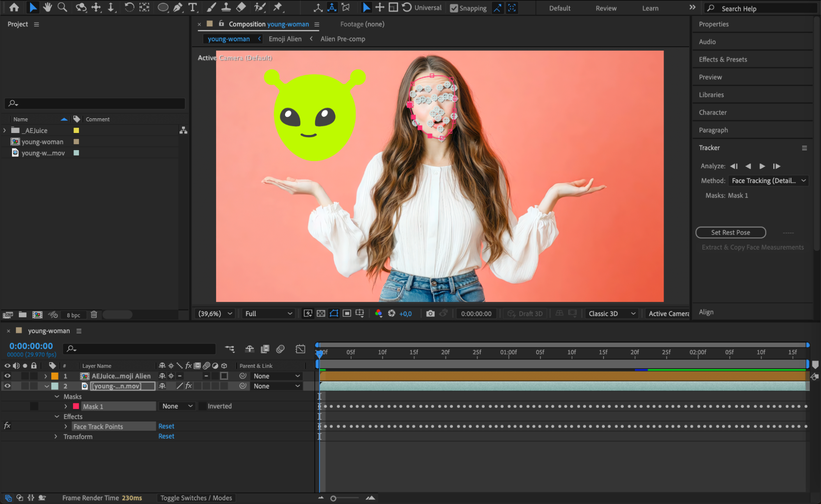Select the Puppet Pin tool
This screenshot has height=504, width=821.
[x=278, y=7]
